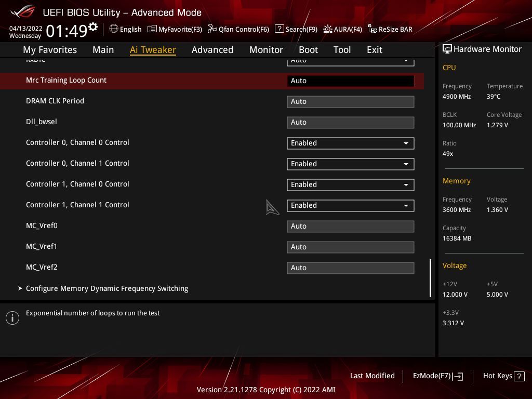Viewport: 532px width, 399px height.
Task: Expand Configure Memory Dynamic Frequency Switching
Action: click(107, 288)
